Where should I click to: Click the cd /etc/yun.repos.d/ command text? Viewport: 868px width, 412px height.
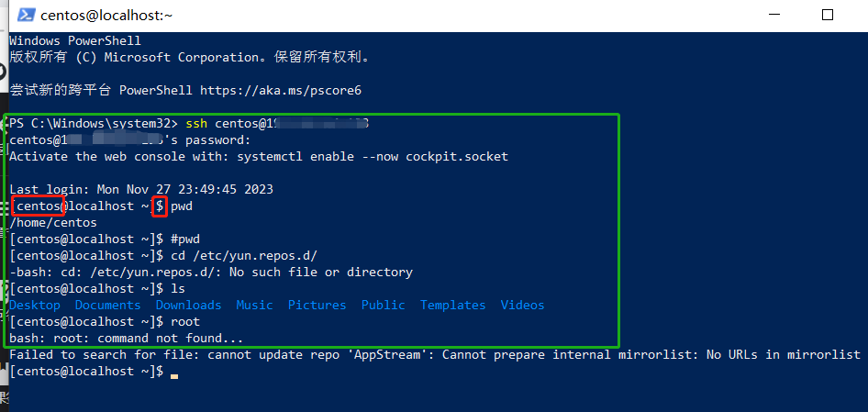click(x=244, y=256)
